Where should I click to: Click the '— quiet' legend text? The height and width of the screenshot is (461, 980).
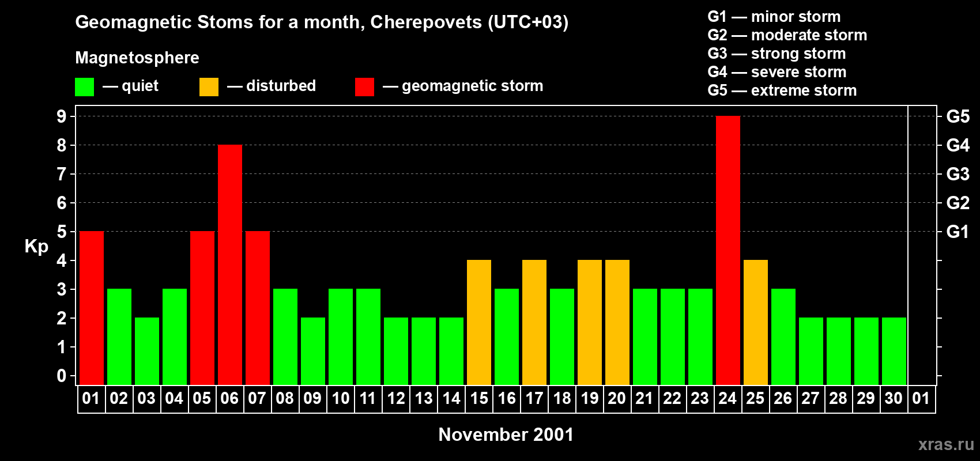pos(130,86)
